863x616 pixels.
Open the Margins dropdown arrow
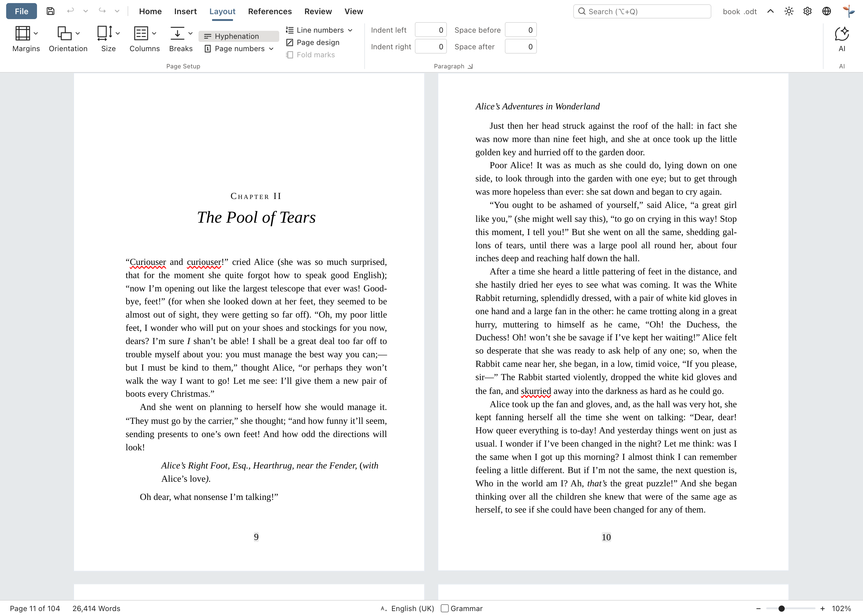coord(36,33)
